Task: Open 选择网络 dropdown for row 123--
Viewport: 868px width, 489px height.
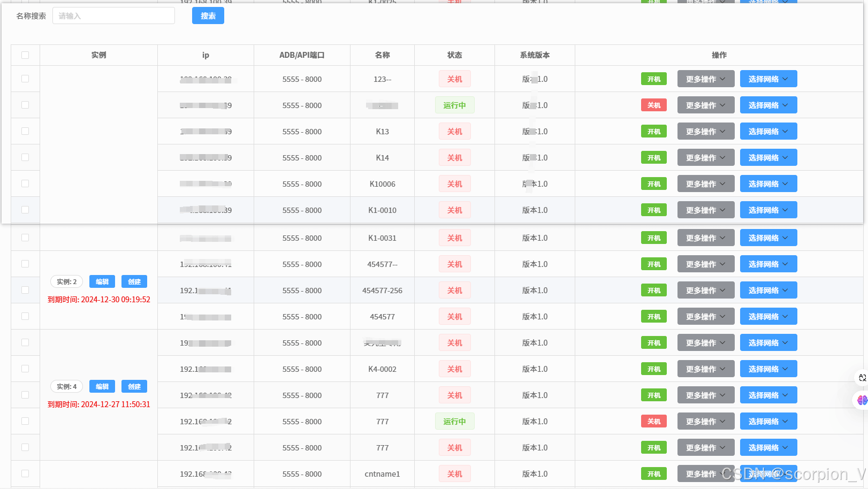Action: (x=768, y=79)
